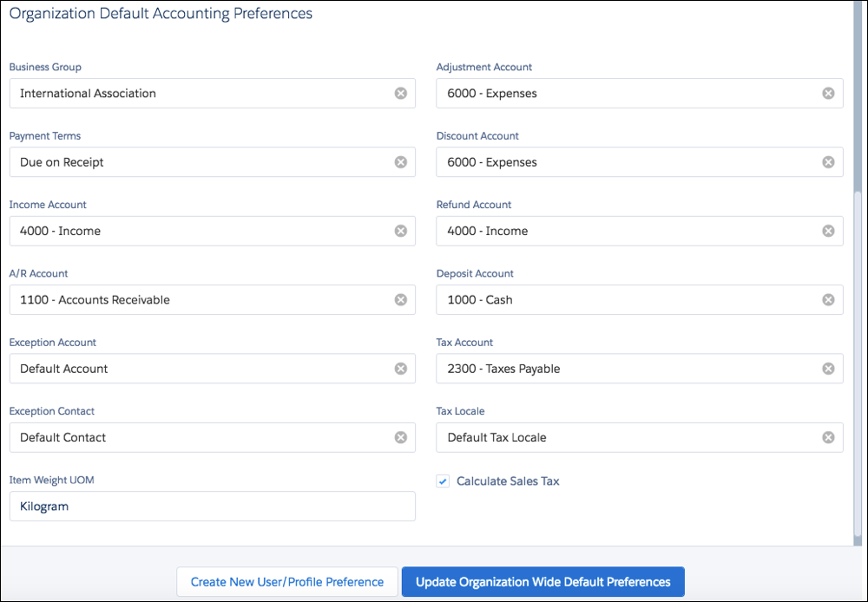Select the Tax Locale lookup field
This screenshot has width=868, height=602.
click(640, 438)
